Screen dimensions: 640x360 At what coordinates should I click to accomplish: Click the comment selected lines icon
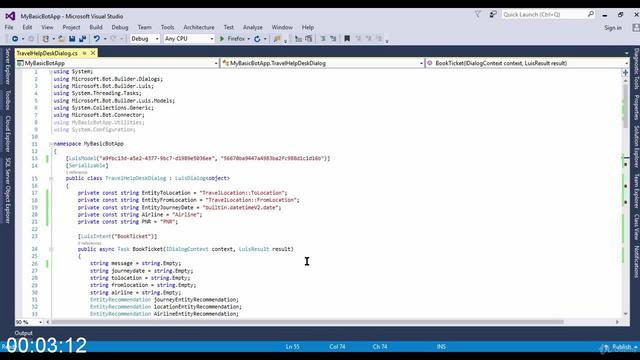click(x=323, y=39)
